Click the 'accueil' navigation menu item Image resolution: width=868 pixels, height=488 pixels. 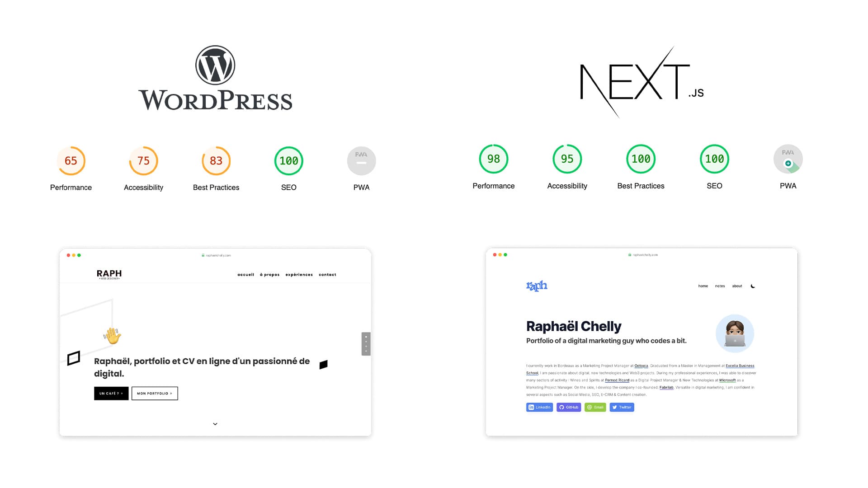pyautogui.click(x=245, y=274)
